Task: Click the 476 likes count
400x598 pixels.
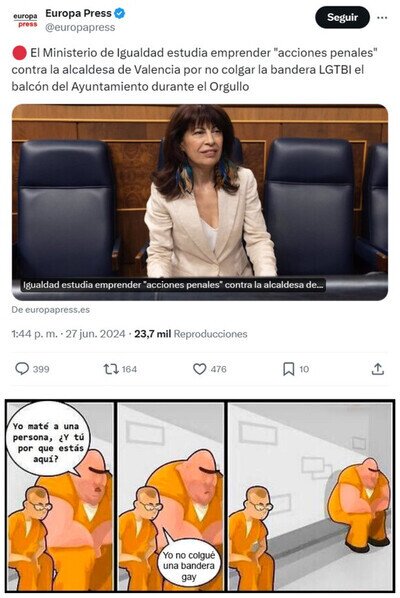Action: (x=218, y=369)
